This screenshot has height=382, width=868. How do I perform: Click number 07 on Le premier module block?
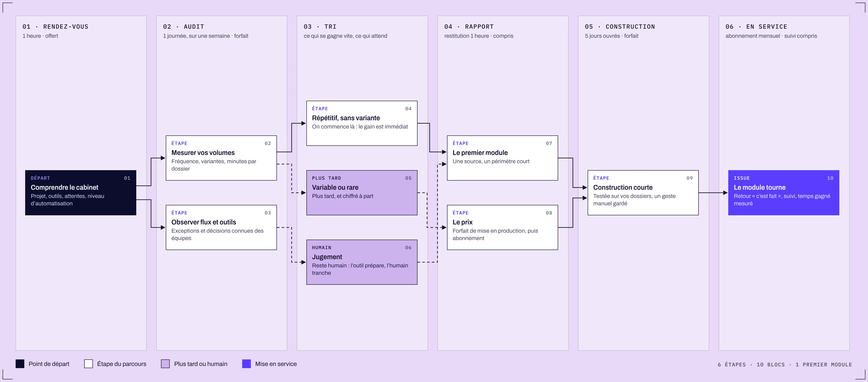tap(549, 143)
